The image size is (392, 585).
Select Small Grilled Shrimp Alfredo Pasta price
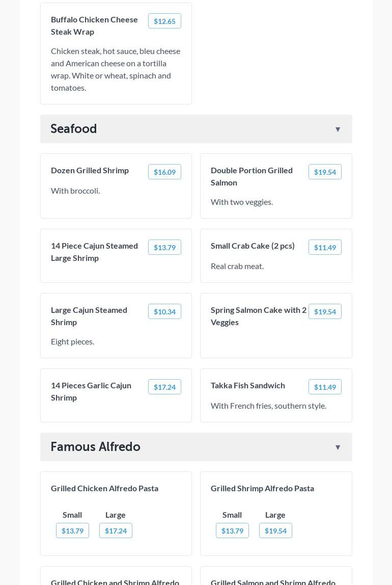pos(232,530)
